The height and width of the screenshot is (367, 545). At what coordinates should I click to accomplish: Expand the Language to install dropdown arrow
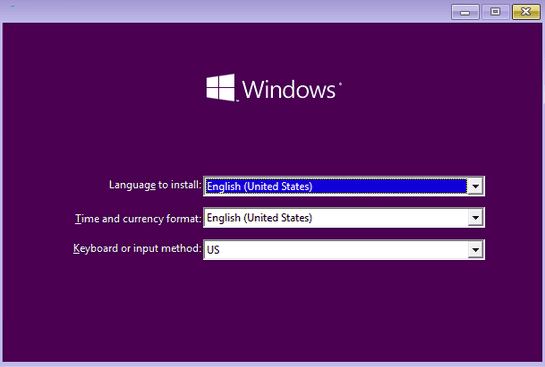point(475,186)
